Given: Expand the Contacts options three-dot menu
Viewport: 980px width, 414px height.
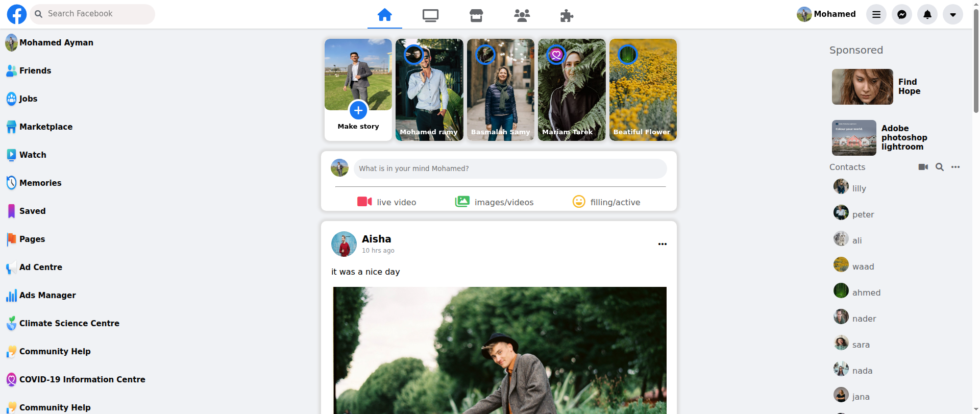Looking at the screenshot, I should 955,167.
